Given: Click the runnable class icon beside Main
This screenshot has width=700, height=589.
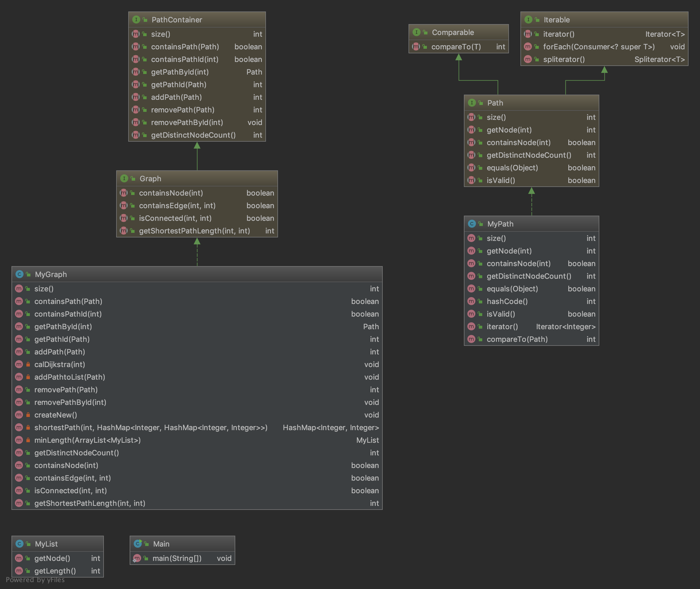Looking at the screenshot, I should pos(138,544).
